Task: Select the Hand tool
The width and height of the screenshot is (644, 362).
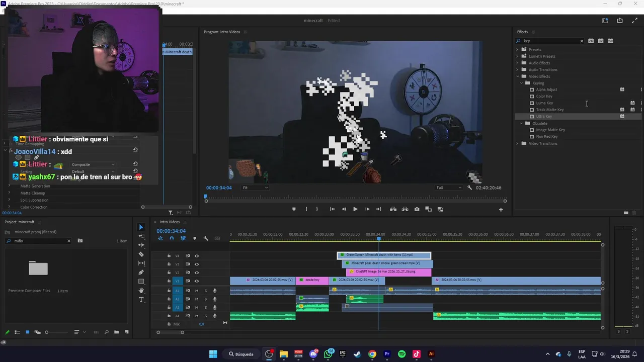Action: click(141, 290)
